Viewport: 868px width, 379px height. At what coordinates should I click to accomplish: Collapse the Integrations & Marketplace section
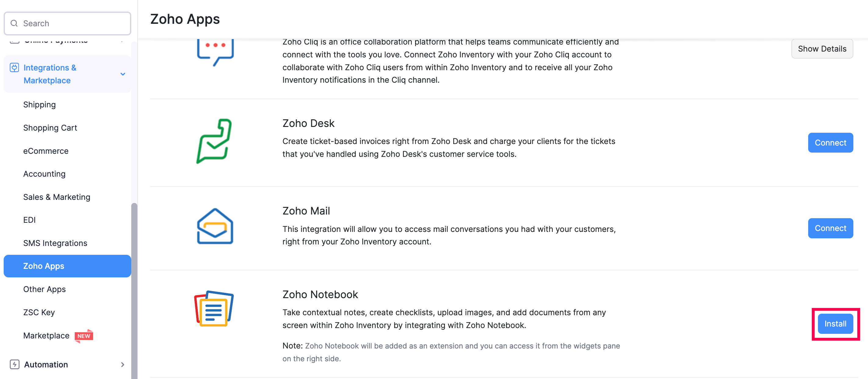tap(123, 74)
